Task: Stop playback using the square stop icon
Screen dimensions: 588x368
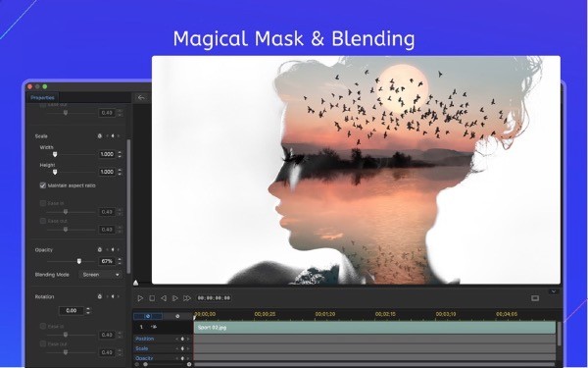Action: (152, 298)
